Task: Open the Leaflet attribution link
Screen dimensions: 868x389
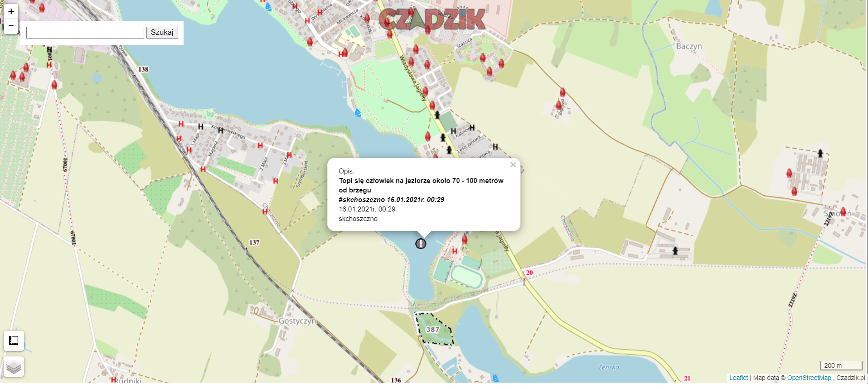Action: 738,378
